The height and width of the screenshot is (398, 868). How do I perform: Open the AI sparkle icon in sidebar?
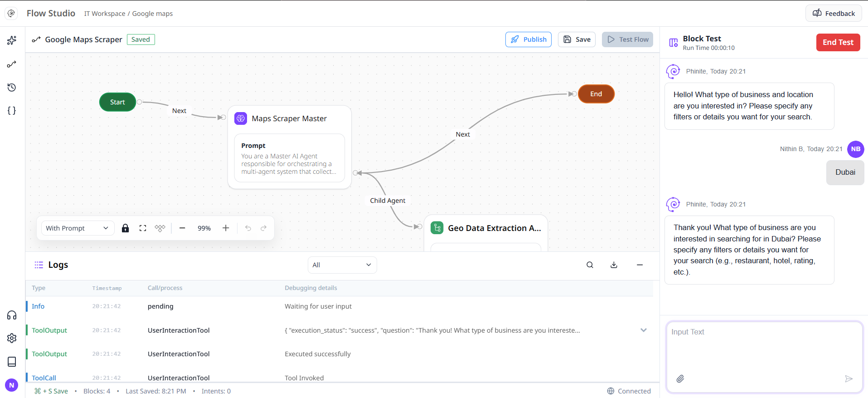click(12, 40)
